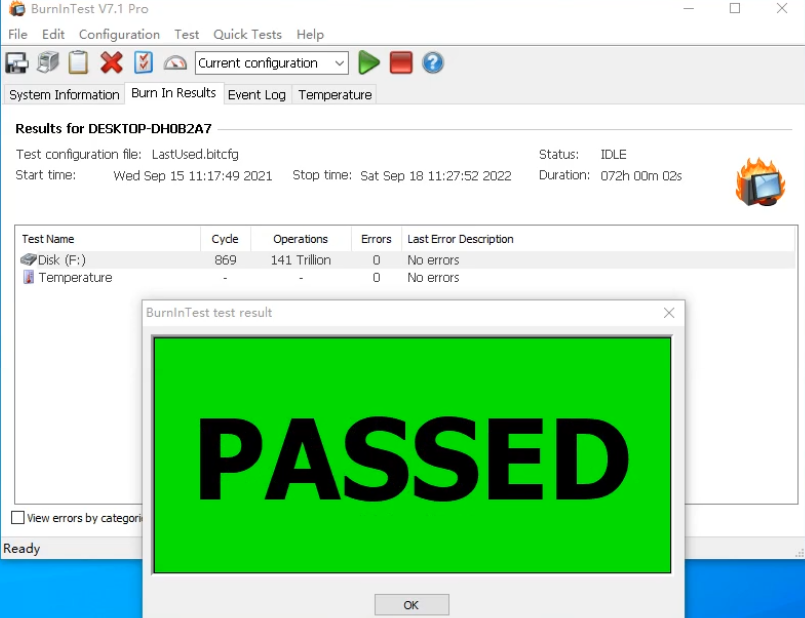Click the red X clear results icon
The image size is (805, 618).
point(111,63)
